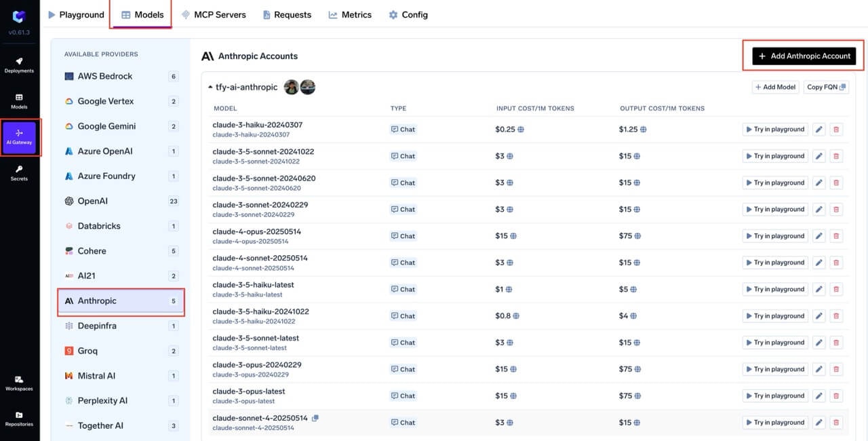868x441 pixels.
Task: Switch to the Config tab
Action: coord(408,14)
